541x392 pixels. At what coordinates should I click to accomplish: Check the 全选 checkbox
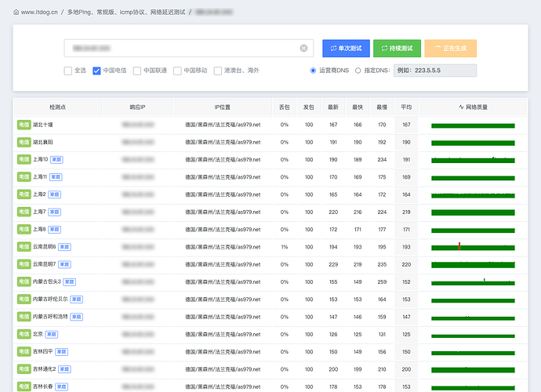coord(68,71)
